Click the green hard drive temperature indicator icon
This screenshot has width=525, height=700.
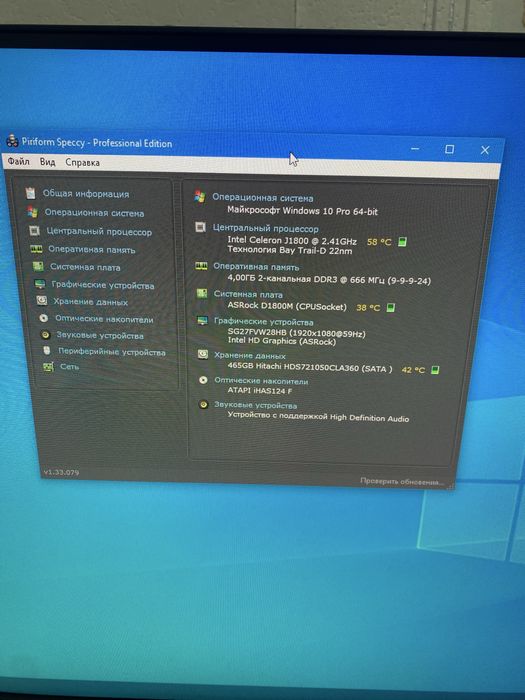435,370
